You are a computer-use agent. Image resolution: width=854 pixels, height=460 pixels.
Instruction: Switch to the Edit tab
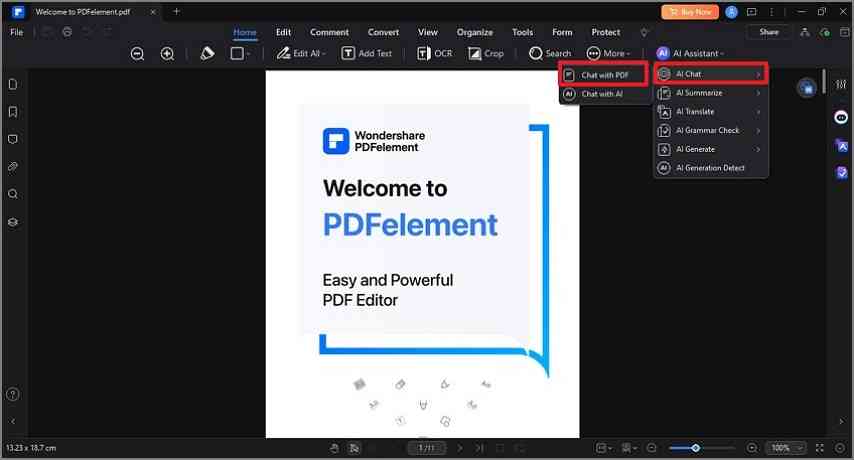283,32
